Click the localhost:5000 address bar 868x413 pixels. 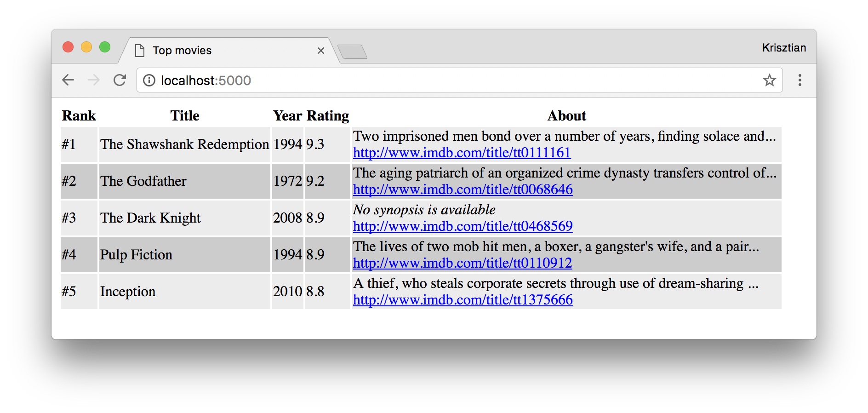tap(460, 80)
